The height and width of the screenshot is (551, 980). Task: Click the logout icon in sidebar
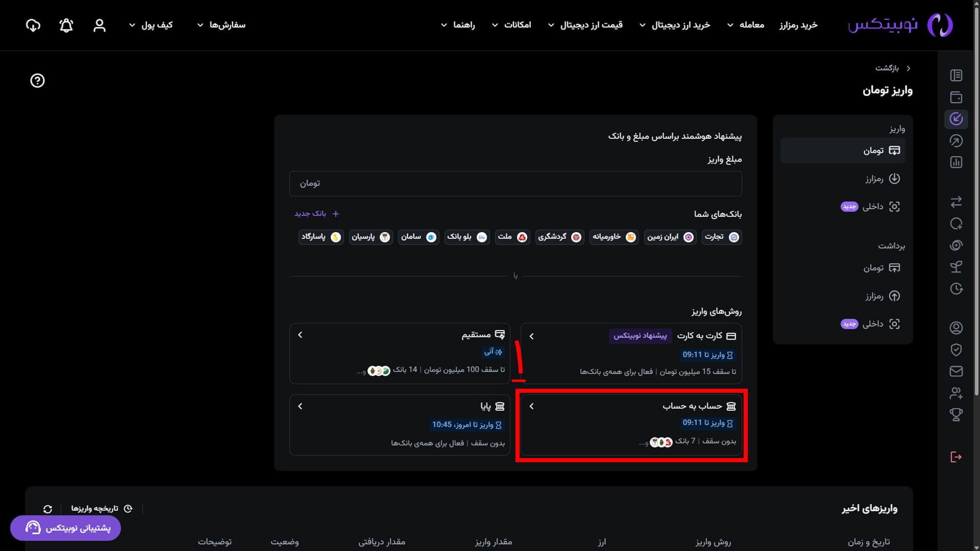point(956,457)
